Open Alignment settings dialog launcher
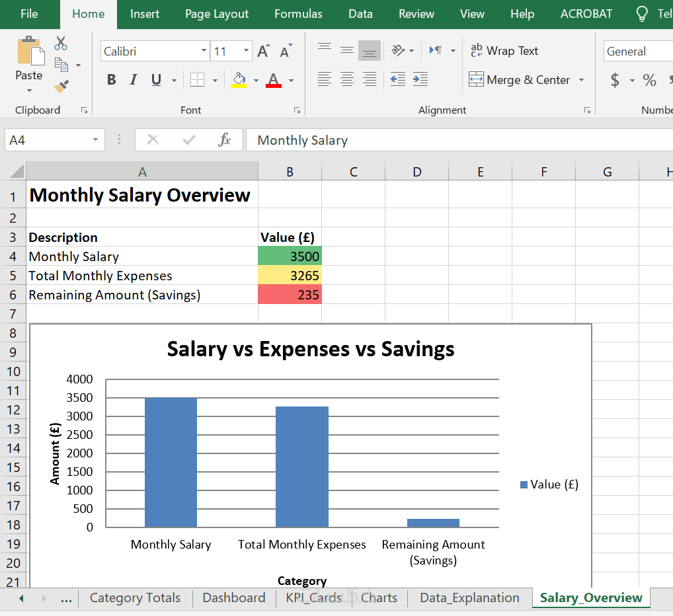This screenshot has width=673, height=616. tap(587, 110)
